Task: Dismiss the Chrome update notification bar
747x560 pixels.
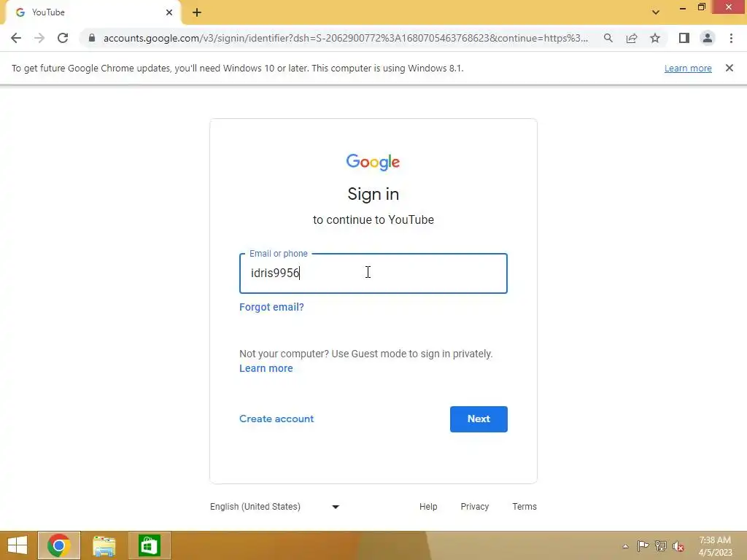Action: tap(729, 68)
